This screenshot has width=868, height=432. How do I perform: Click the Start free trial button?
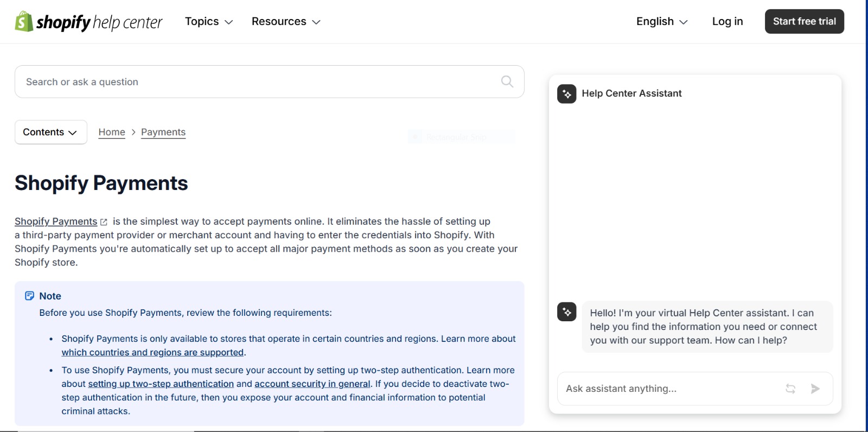coord(805,21)
